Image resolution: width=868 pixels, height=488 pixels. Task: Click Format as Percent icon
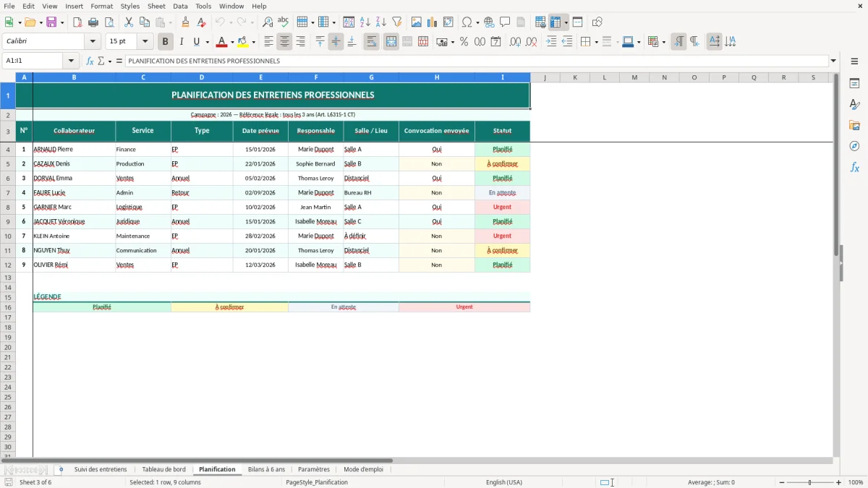[464, 42]
